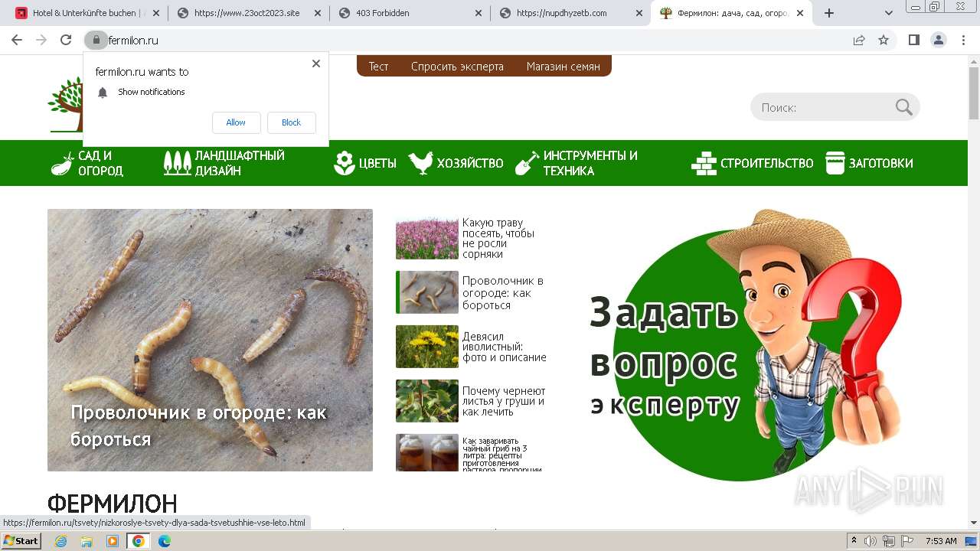Open article Девясил иволистный: фото и описание
The height and width of the screenshot is (551, 980).
(505, 347)
